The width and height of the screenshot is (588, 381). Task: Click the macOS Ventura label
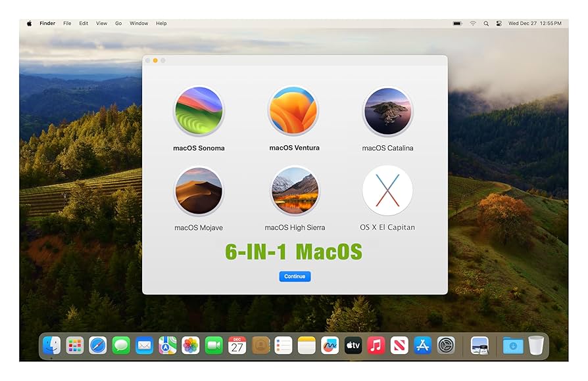coord(295,148)
